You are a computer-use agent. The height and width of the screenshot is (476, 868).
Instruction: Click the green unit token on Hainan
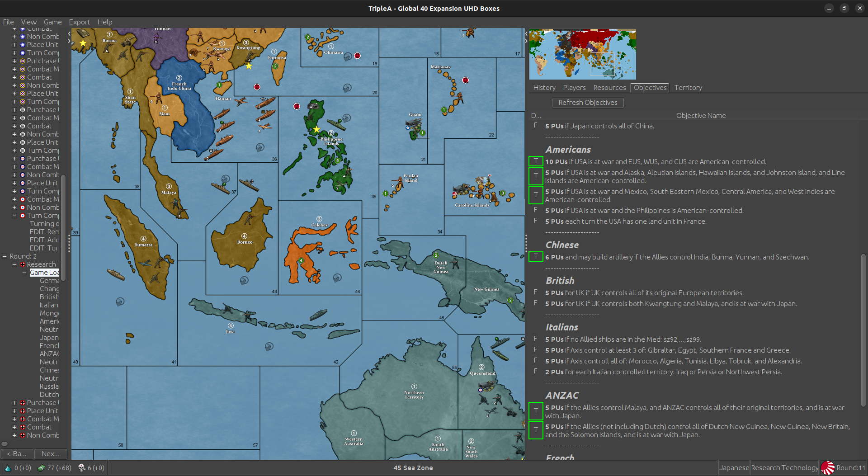tap(219, 85)
